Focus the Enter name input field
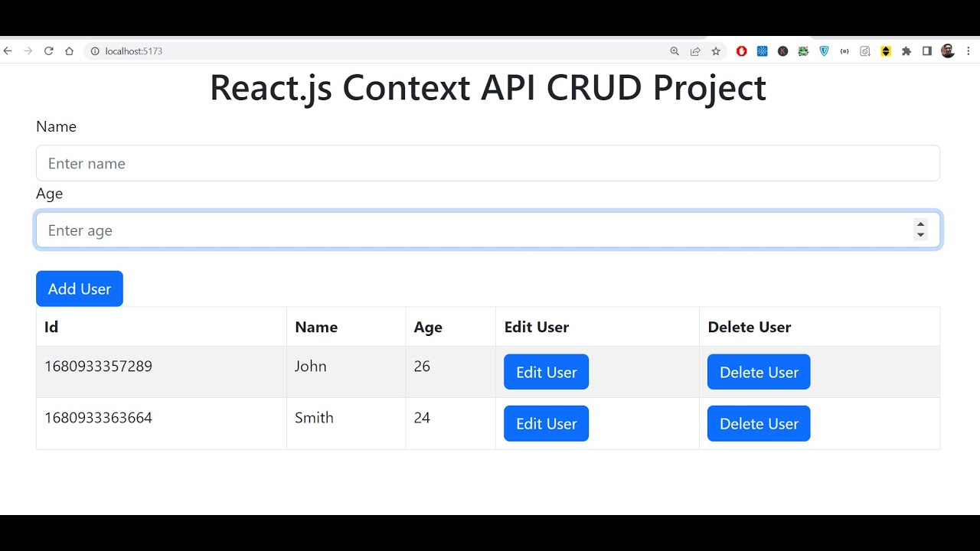The image size is (980, 551). (x=488, y=163)
